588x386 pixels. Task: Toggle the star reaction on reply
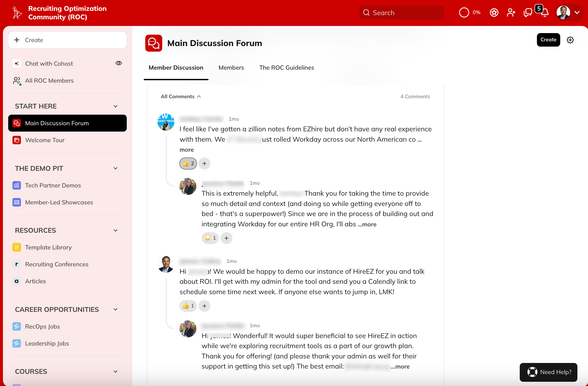[x=210, y=238]
